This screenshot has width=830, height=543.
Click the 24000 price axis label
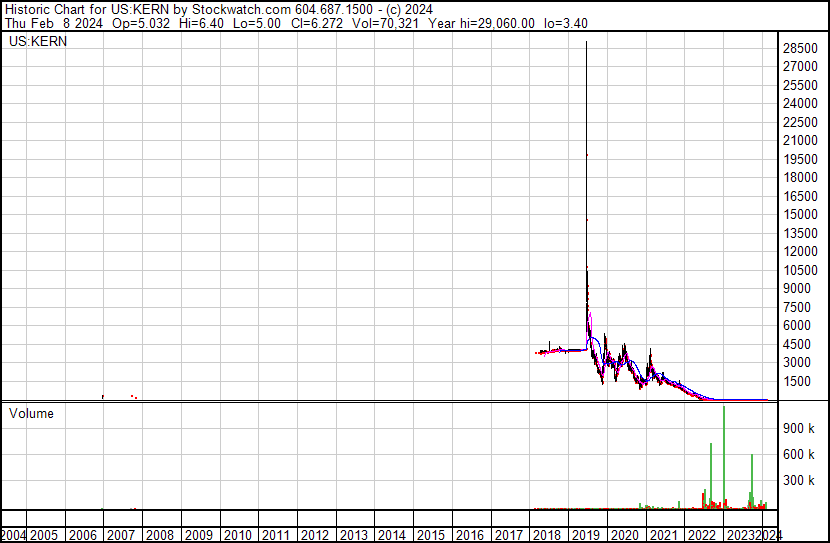tap(800, 104)
